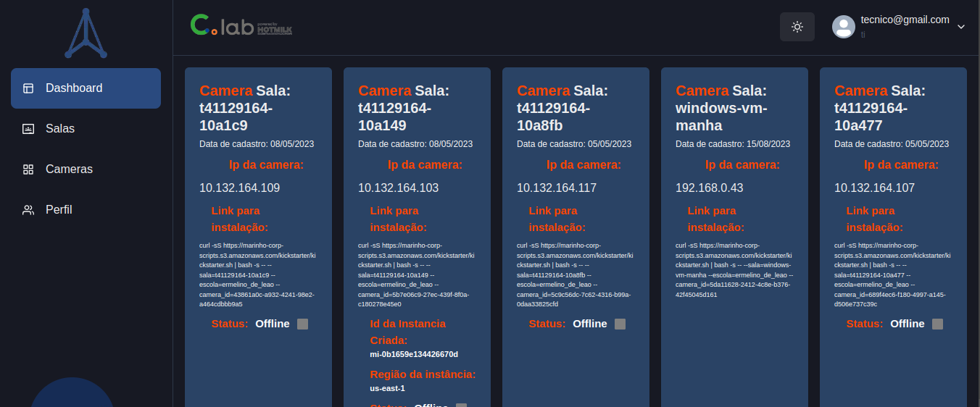
Task: Click the title of camera card t41129164-10a8fb
Action: (562, 108)
